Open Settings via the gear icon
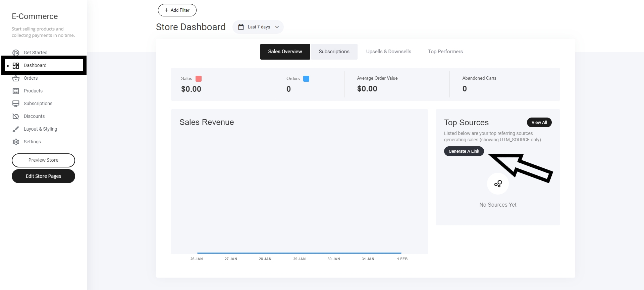Image resolution: width=644 pixels, height=290 pixels. (16, 142)
